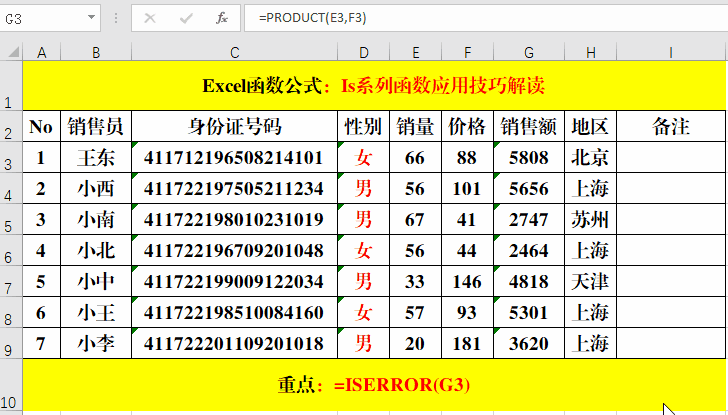Click the cell with name '王东'

[96, 157]
